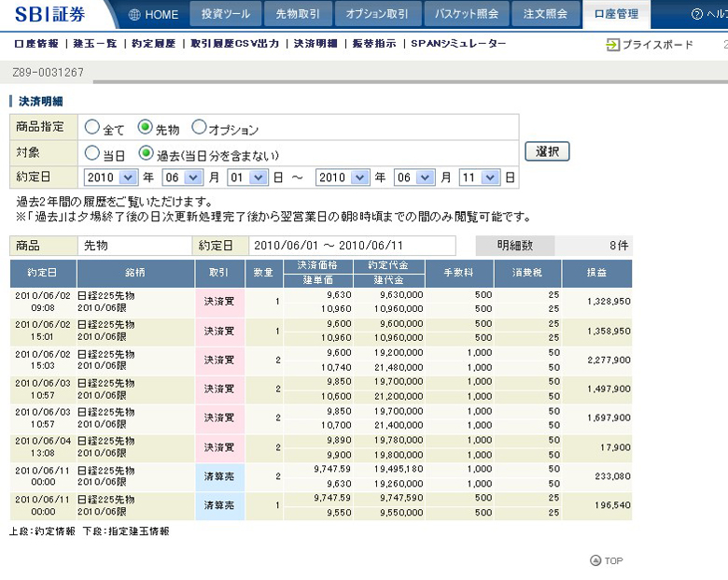Click the 決済明細 section heading
Screen dimensions: 728x580
41,101
